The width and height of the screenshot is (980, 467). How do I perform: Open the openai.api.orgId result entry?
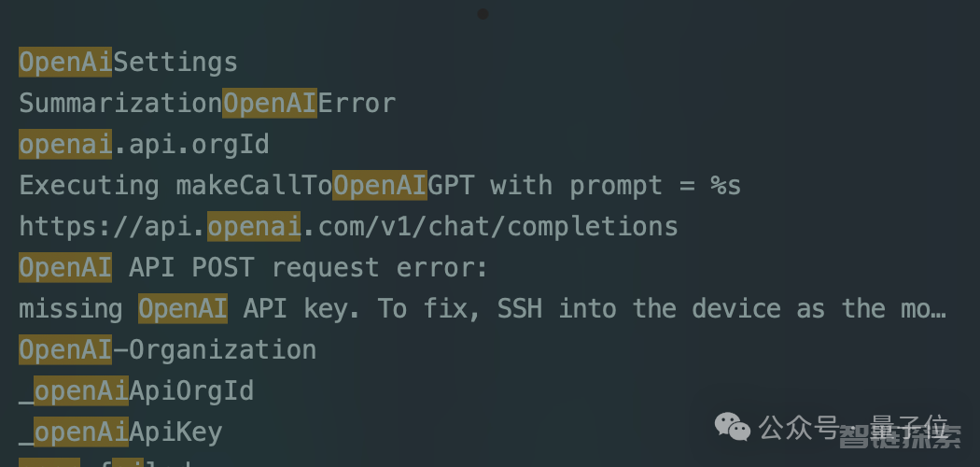click(145, 145)
